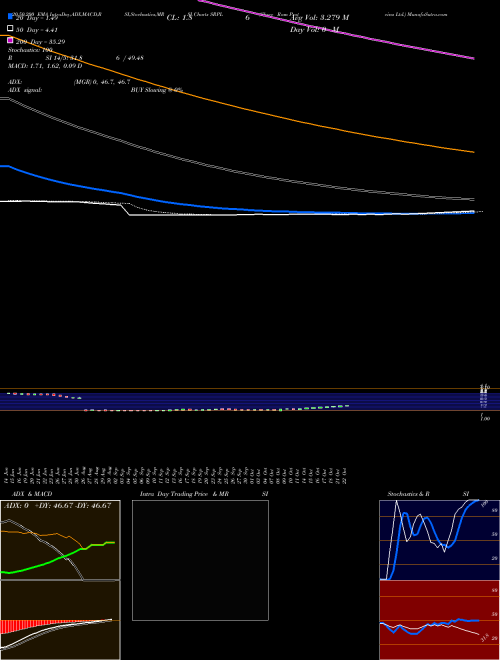This screenshot has width=500, height=660.
Task: Click the 'CL: 1.8' closing price text
Action: point(179,18)
